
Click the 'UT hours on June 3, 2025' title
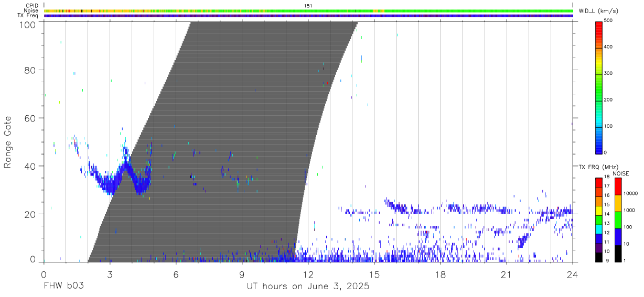(308, 287)
